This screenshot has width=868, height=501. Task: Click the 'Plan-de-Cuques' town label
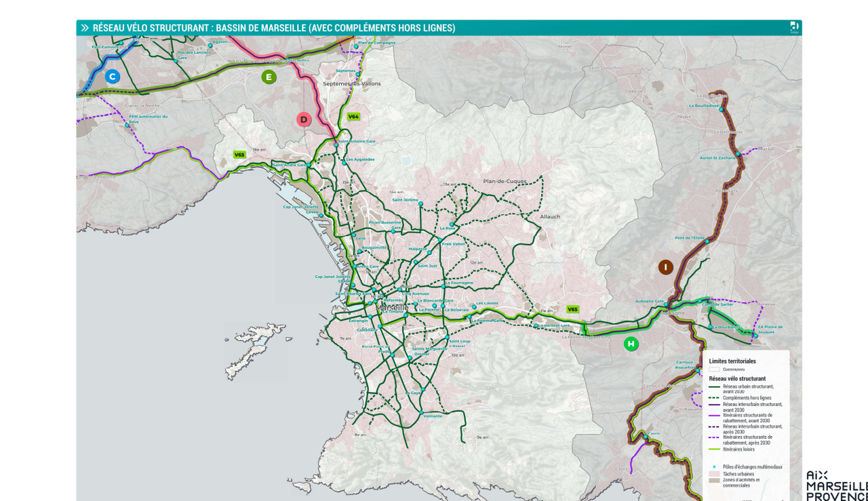click(505, 181)
